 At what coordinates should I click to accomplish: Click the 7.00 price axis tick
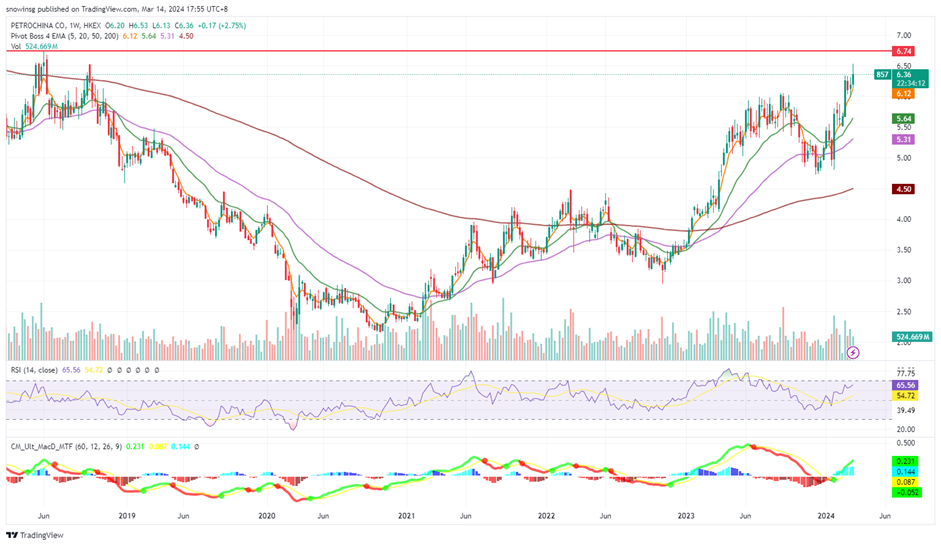[x=904, y=36]
